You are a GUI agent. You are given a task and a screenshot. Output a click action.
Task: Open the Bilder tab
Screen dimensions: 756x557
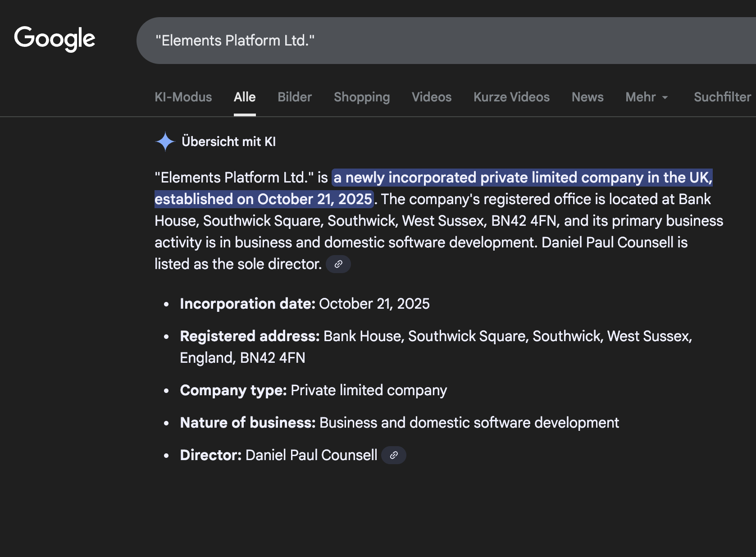click(295, 97)
